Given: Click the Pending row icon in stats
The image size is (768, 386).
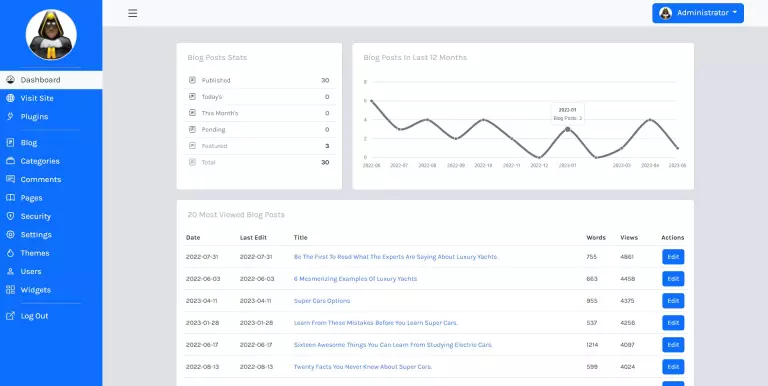Looking at the screenshot, I should click(x=192, y=129).
